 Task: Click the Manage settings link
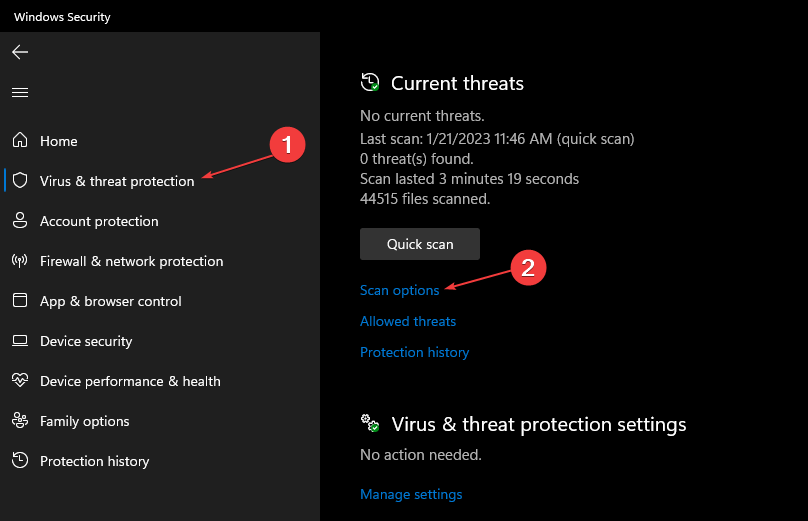[x=411, y=494]
